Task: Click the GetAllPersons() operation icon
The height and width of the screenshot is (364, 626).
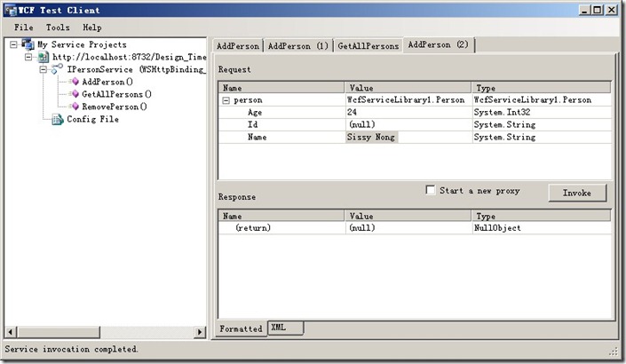Action: click(75, 94)
